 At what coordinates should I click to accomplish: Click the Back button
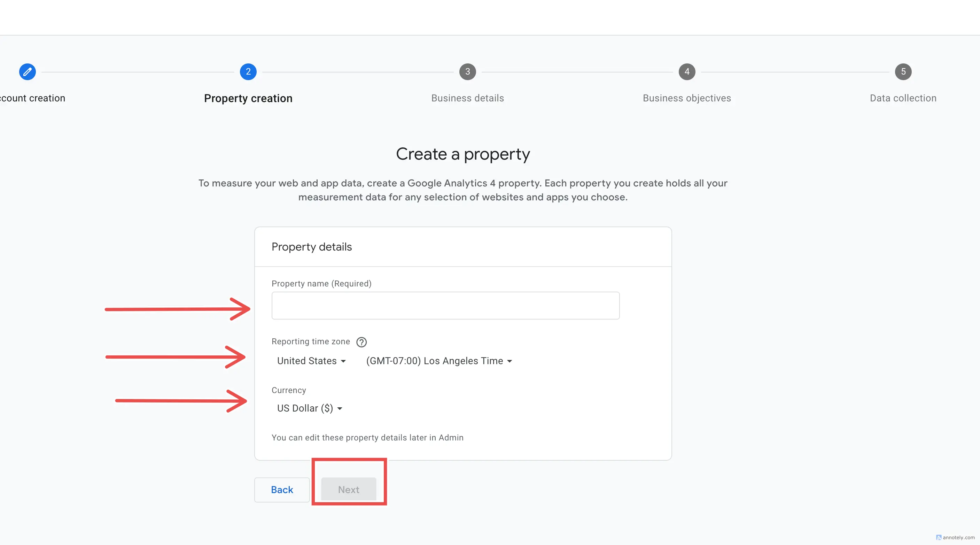[x=281, y=490]
